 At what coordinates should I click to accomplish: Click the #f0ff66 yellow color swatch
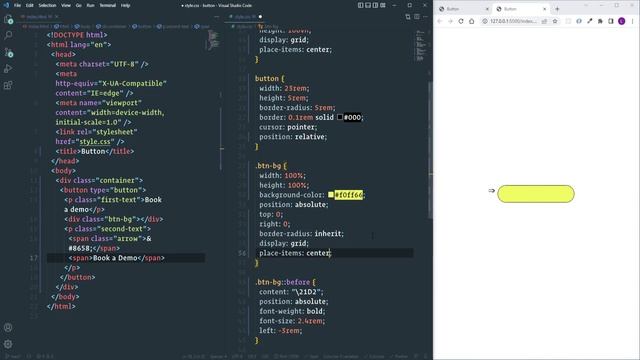(331, 195)
